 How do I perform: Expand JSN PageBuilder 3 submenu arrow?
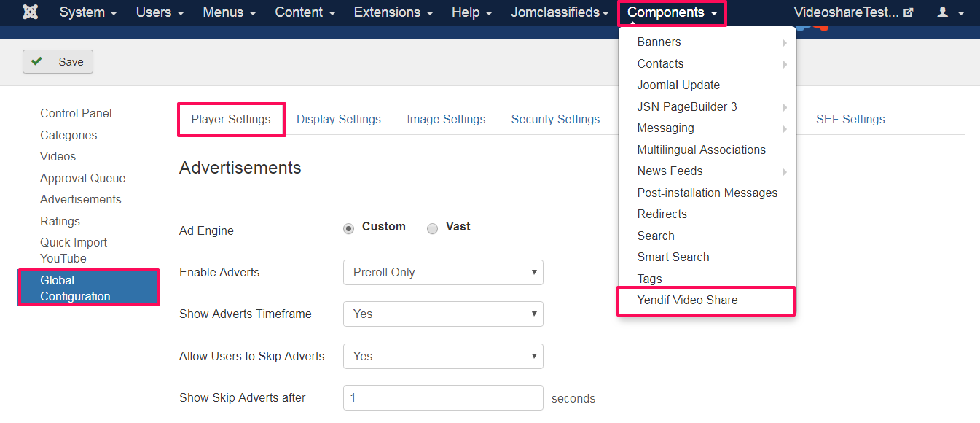click(x=785, y=107)
